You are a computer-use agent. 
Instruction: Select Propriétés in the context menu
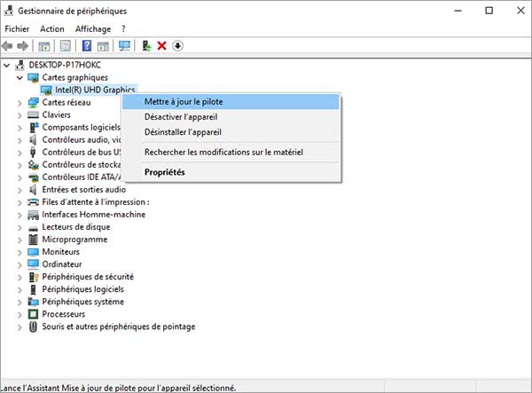[x=165, y=172]
